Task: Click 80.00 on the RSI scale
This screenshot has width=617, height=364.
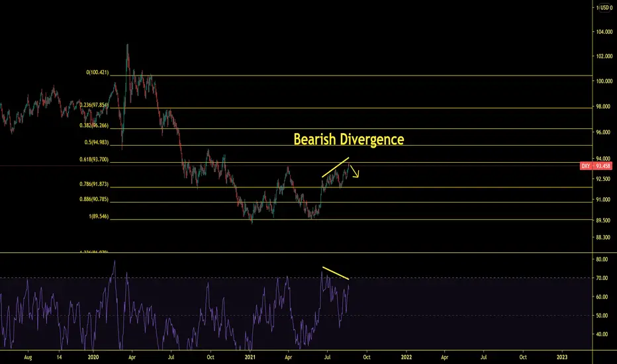Action: coord(602,259)
